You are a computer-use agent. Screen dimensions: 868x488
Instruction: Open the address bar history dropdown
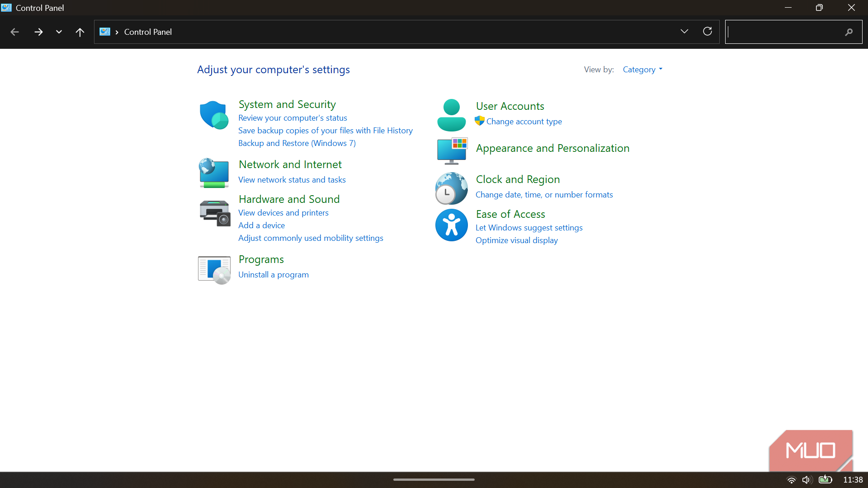pyautogui.click(x=684, y=32)
